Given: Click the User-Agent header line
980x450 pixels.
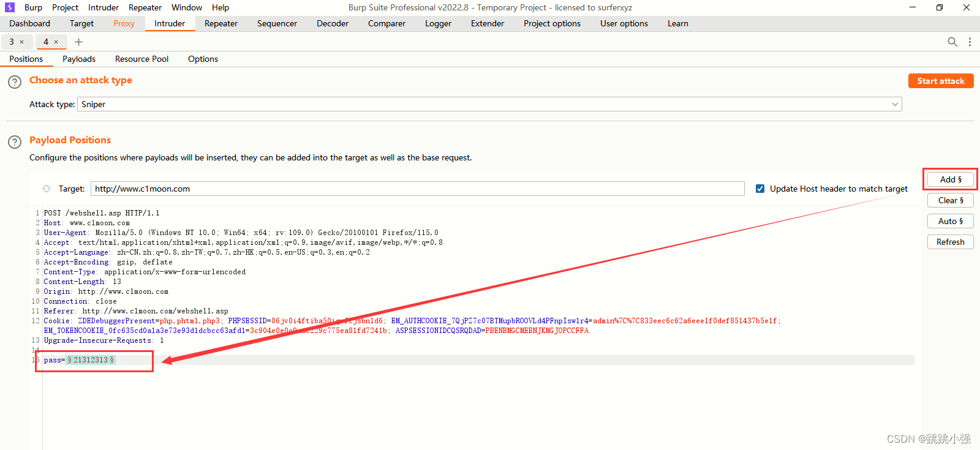Looking at the screenshot, I should click(x=241, y=233).
